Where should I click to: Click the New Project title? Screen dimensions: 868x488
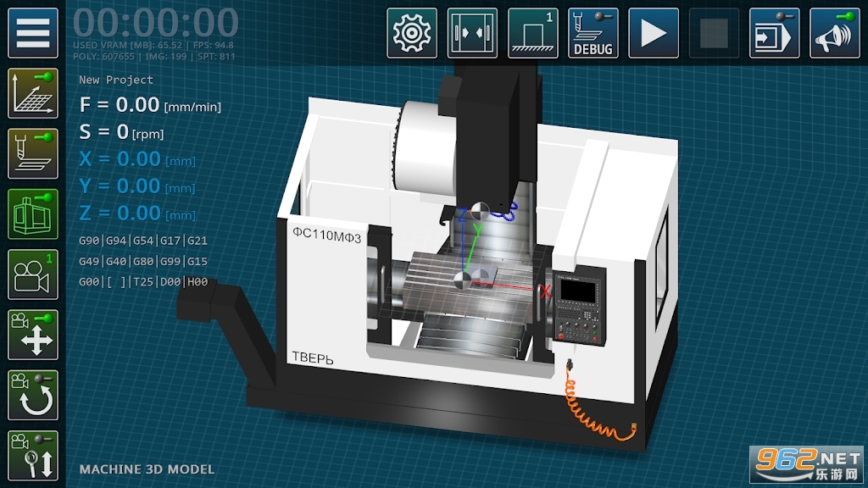coord(115,80)
